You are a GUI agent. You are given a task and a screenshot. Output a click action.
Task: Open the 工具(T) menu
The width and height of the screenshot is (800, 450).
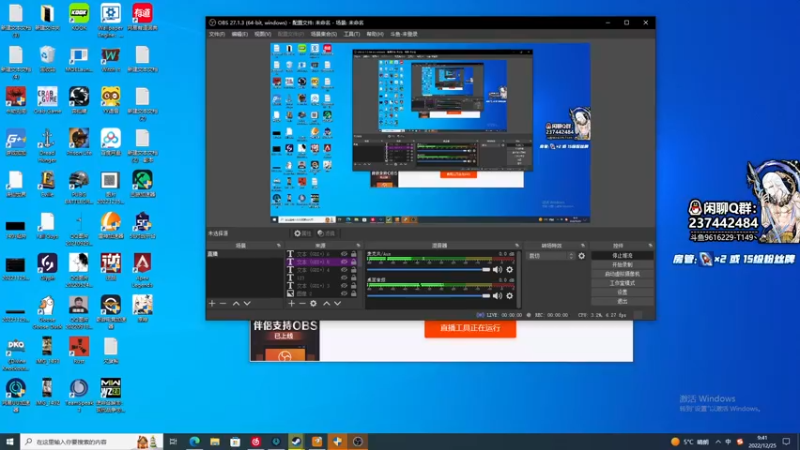click(352, 34)
